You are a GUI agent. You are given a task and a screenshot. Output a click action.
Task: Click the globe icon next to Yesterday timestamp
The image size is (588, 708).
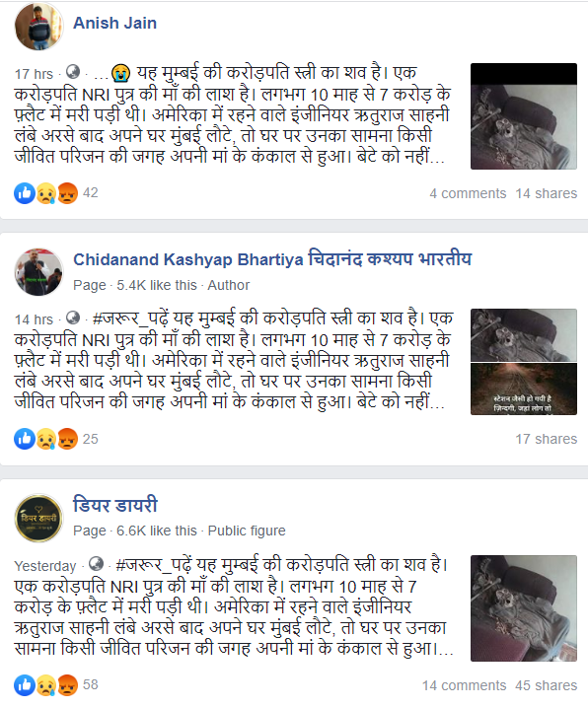[96, 563]
